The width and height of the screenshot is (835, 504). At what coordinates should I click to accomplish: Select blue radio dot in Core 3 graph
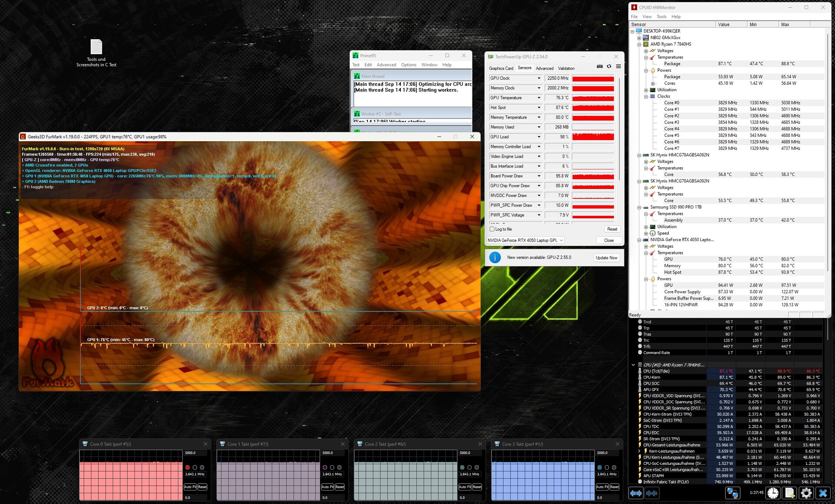599,468
